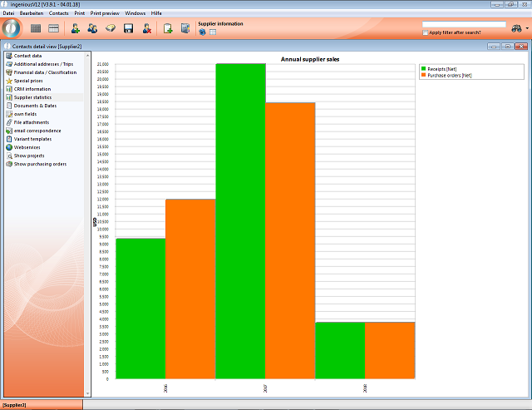532x410 pixels.
Task: Open the Bearbeiten menu
Action: pyautogui.click(x=32, y=13)
